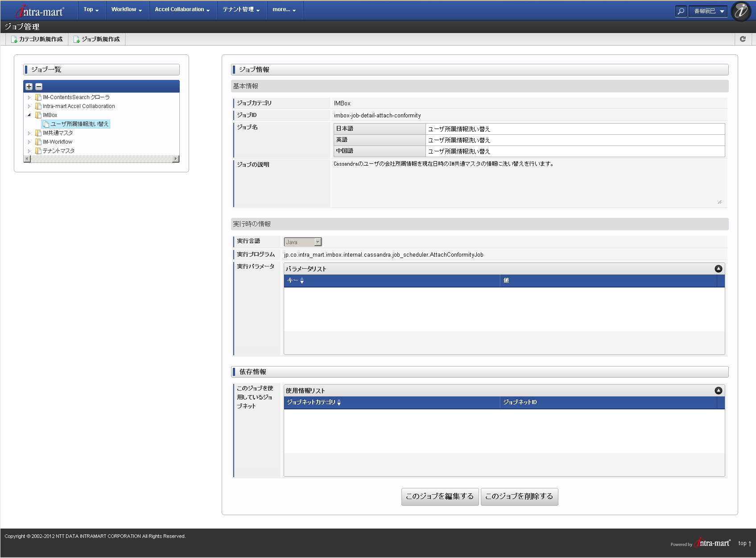Collapse the IMBox folder tree node
The width and height of the screenshot is (756, 558).
[29, 115]
